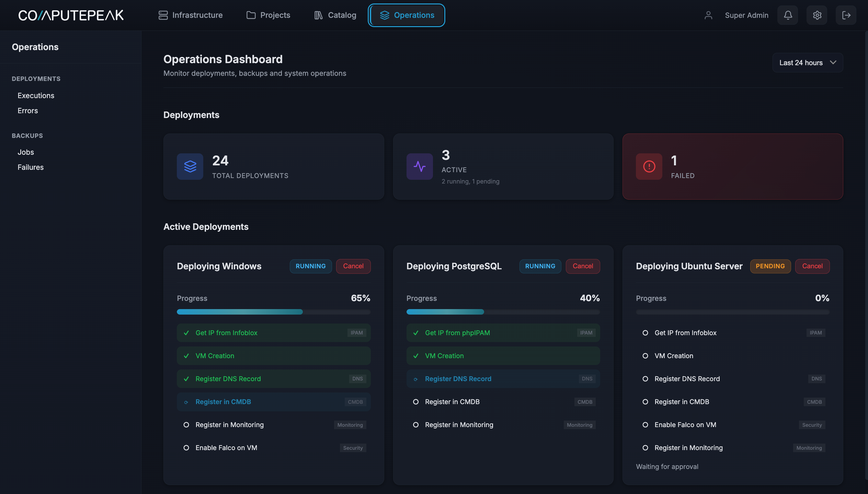
Task: Click the Deploying Windows progress bar at 65%
Action: click(273, 312)
